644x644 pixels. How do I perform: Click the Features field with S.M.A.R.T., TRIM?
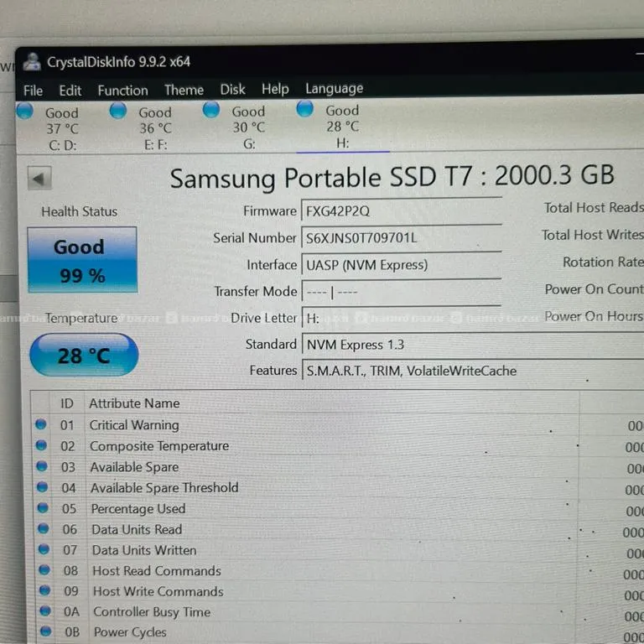pyautogui.click(x=473, y=371)
